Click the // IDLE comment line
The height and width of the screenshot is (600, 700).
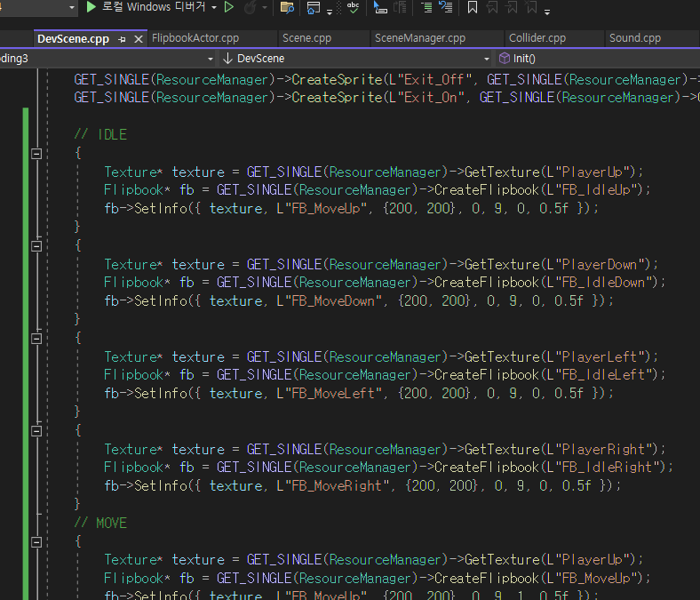tap(100, 134)
